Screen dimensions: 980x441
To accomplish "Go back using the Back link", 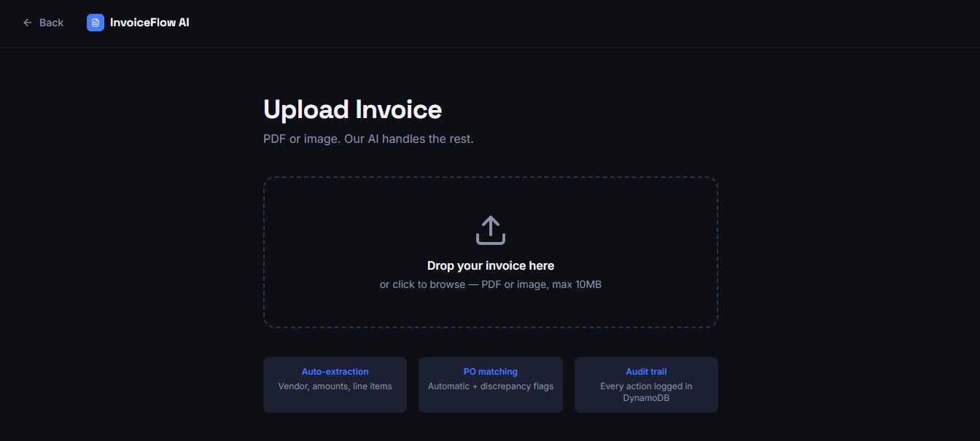I will 43,23.
